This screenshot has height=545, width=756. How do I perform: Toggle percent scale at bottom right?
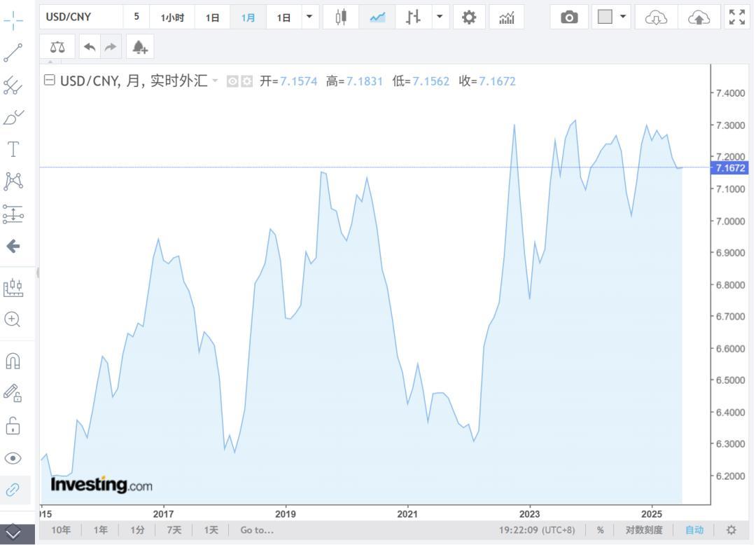(x=600, y=530)
